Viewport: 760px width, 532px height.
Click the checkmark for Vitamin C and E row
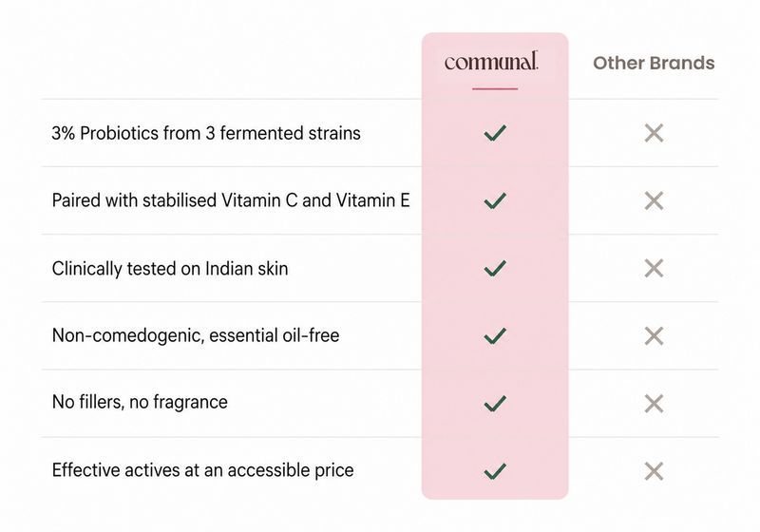click(x=495, y=200)
